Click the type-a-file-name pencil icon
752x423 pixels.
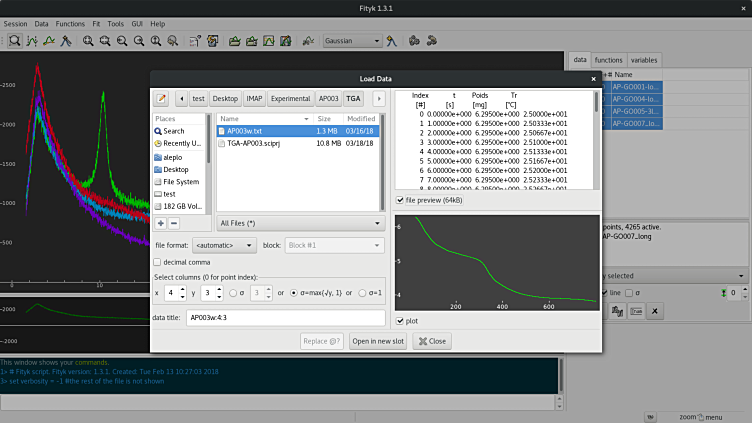(161, 99)
